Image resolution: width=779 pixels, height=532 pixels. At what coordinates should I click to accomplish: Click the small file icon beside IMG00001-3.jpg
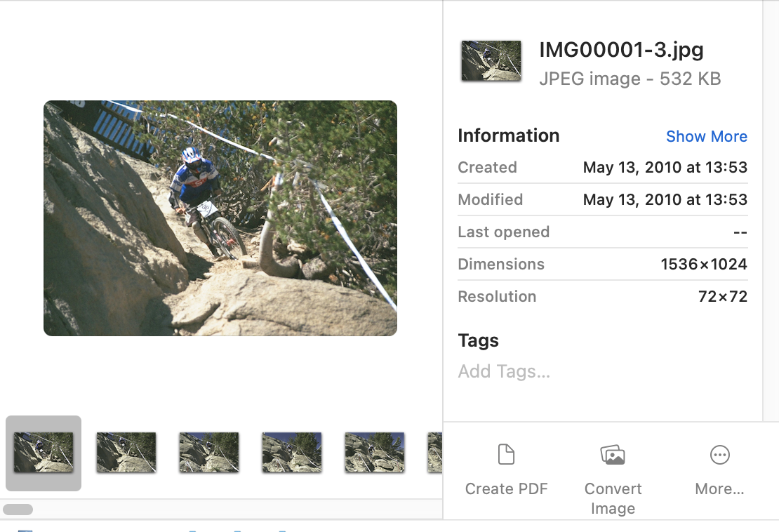click(491, 61)
